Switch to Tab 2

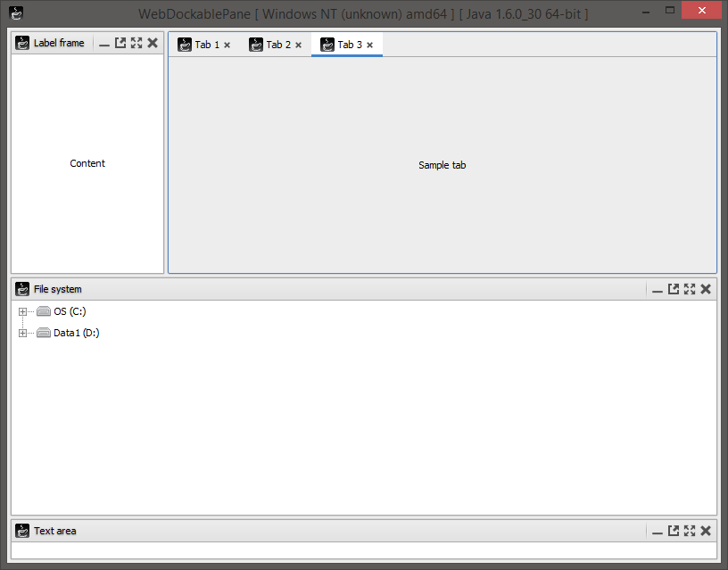pos(276,45)
